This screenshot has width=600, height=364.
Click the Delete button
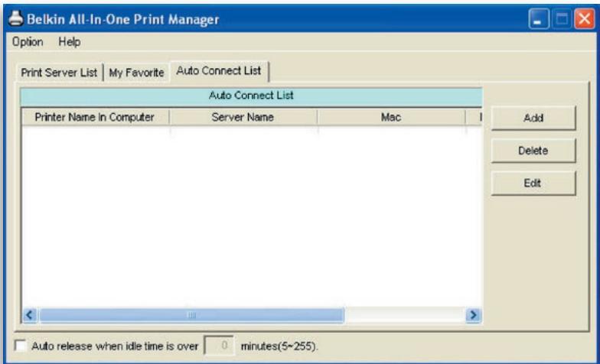pyautogui.click(x=533, y=151)
